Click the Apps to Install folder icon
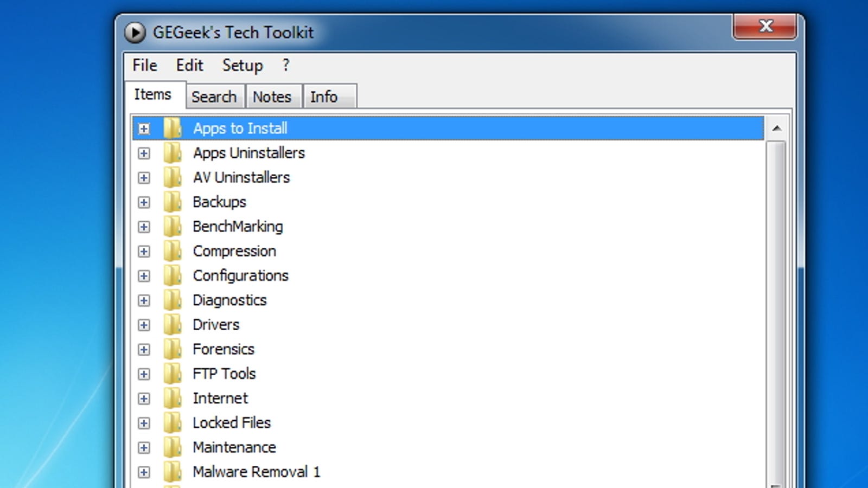 click(x=173, y=129)
